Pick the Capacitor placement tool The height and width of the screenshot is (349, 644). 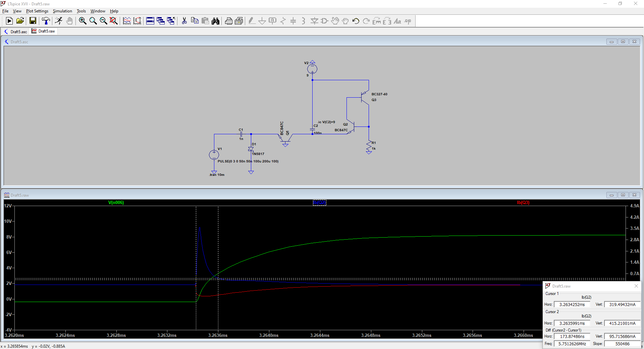click(293, 21)
